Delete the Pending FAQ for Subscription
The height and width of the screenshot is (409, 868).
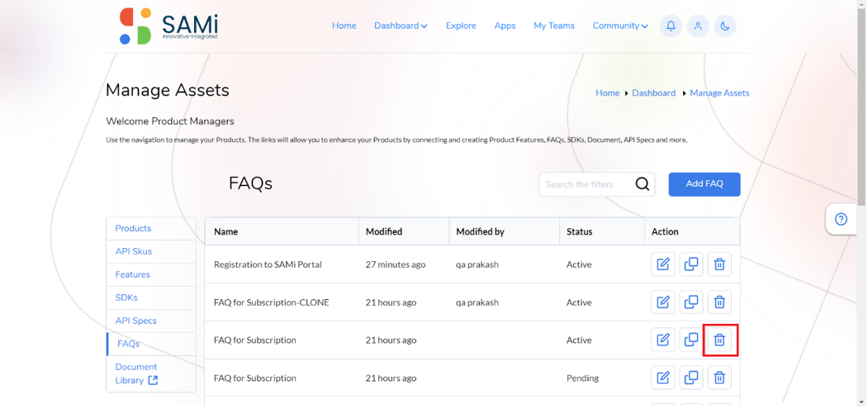pyautogui.click(x=719, y=378)
